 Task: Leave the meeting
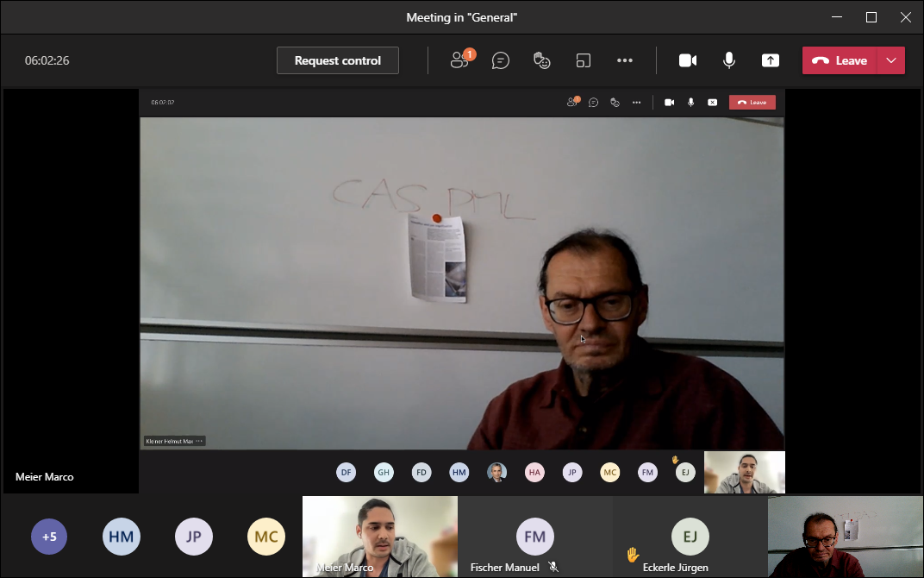pos(840,60)
